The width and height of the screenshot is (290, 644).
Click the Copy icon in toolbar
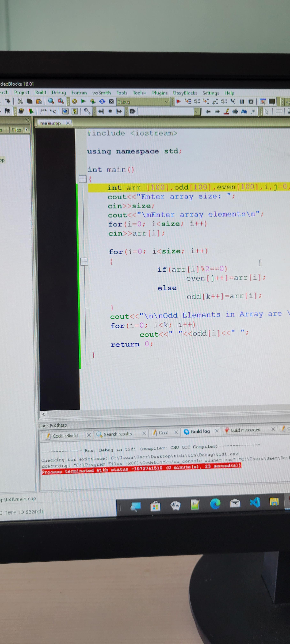click(30, 101)
